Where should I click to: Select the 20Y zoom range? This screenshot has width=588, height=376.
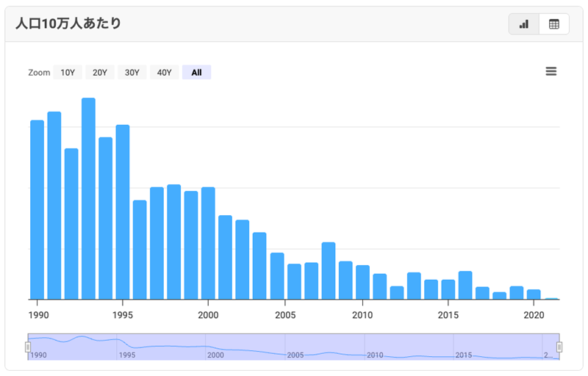[x=100, y=72]
